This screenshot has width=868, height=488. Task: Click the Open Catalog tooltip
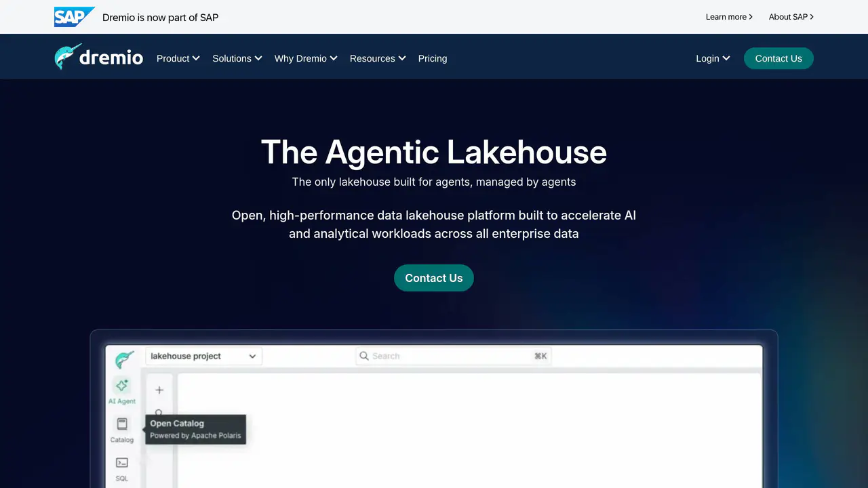point(195,429)
